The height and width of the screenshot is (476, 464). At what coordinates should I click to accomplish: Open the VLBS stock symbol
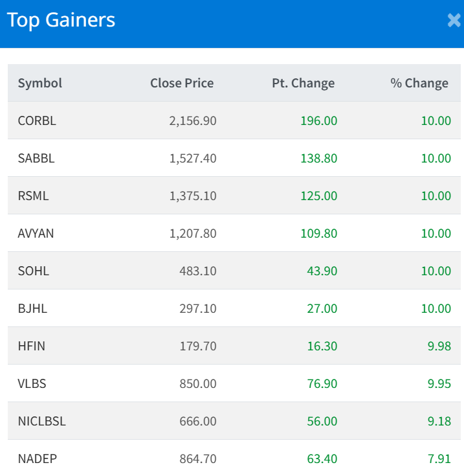[x=32, y=383]
